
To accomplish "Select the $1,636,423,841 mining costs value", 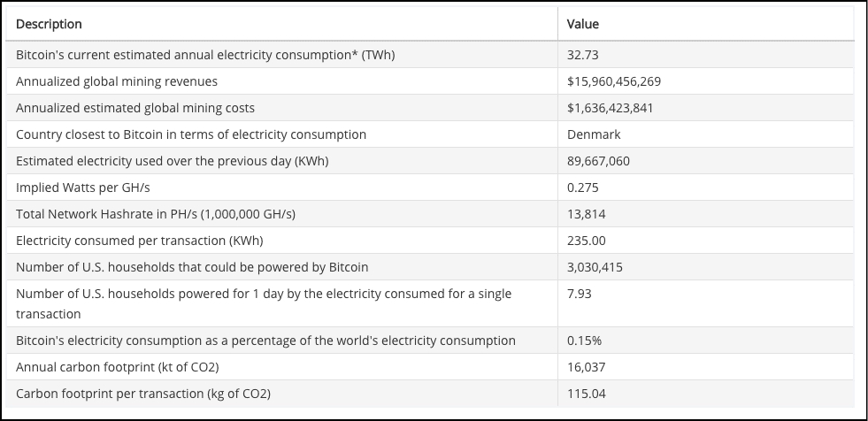I will (611, 108).
